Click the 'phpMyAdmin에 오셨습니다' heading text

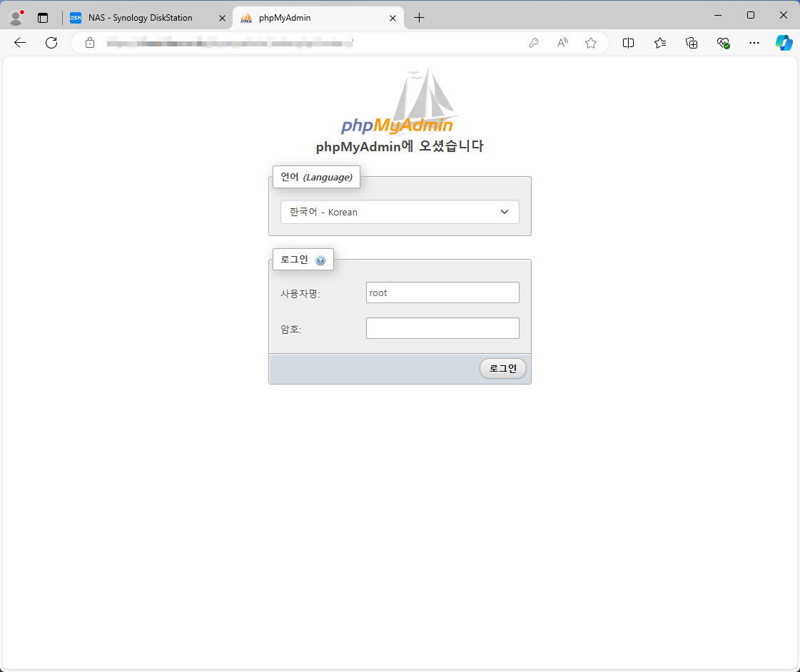tap(400, 146)
